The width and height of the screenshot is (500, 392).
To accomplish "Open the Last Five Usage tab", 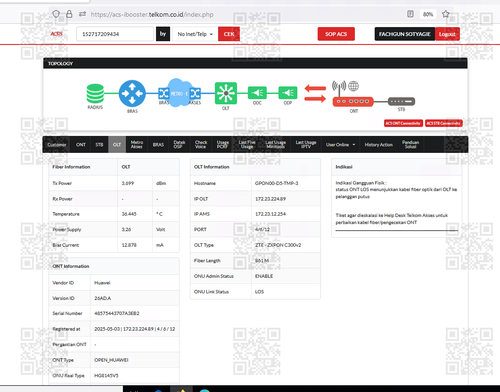I will click(247, 144).
